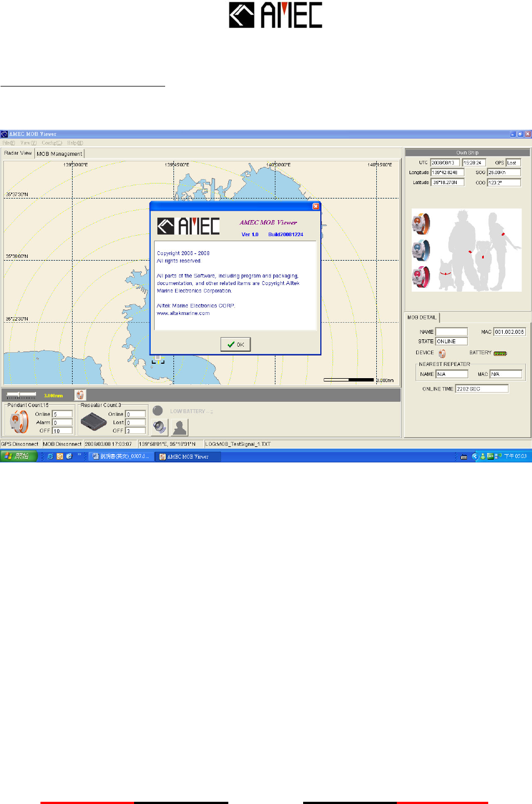The width and height of the screenshot is (532, 804).
Task: Click the pendant icon beside zoom slider
Action: point(80,395)
